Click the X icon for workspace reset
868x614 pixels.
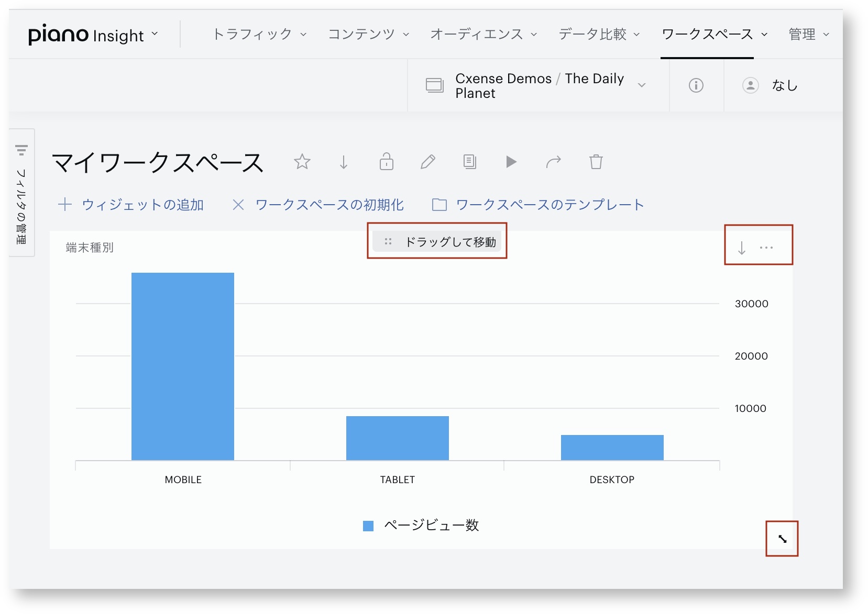click(x=238, y=205)
